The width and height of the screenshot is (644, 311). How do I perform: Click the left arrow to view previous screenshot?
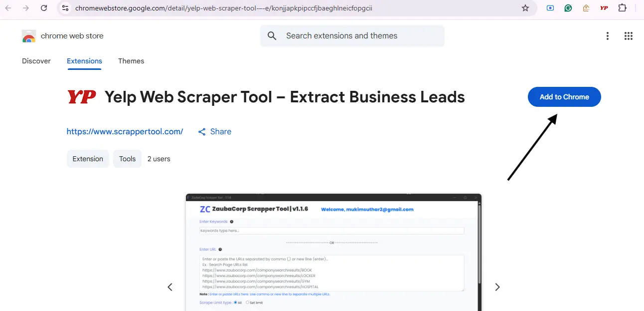pyautogui.click(x=170, y=287)
